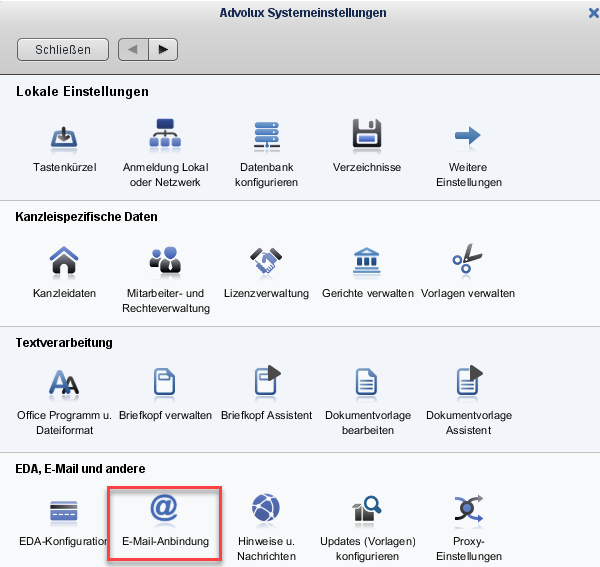Click the Mitarbeiter- und Rechteverwaltung label

pos(166,300)
